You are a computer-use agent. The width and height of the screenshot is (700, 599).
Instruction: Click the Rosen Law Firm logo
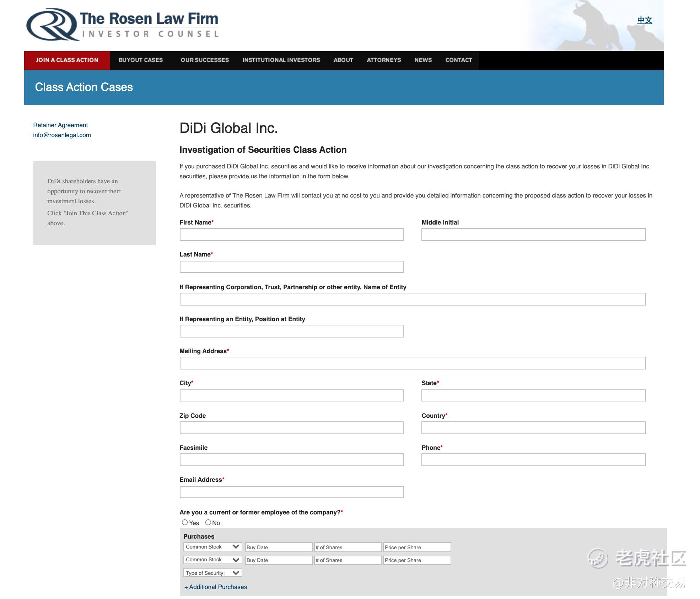(122, 25)
